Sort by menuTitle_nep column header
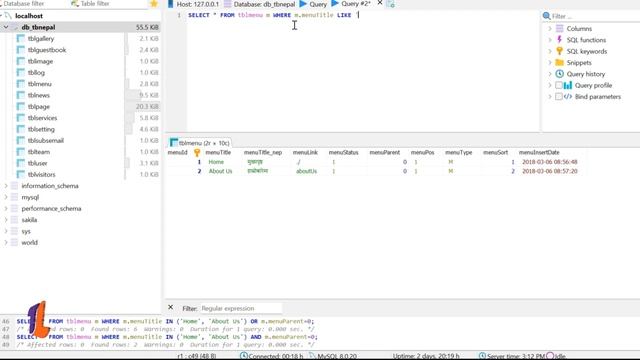This screenshot has height=360, width=640. point(263,153)
